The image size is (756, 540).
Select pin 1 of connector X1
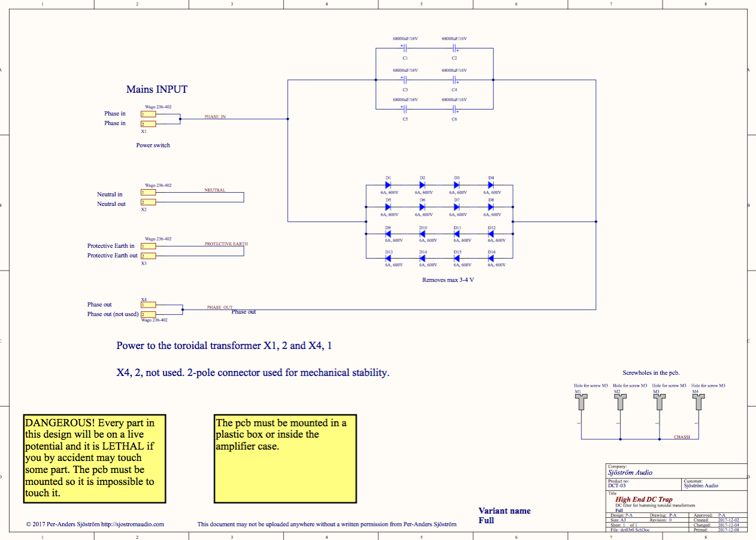148,114
